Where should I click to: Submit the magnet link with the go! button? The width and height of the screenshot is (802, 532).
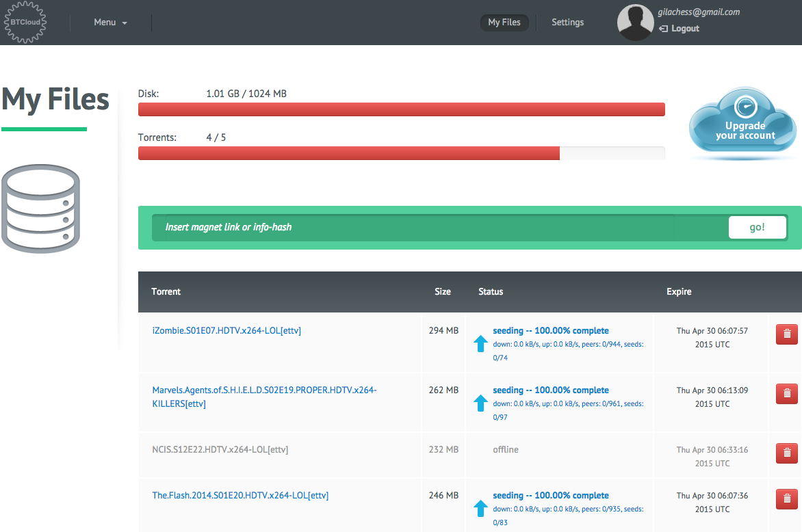pos(757,228)
